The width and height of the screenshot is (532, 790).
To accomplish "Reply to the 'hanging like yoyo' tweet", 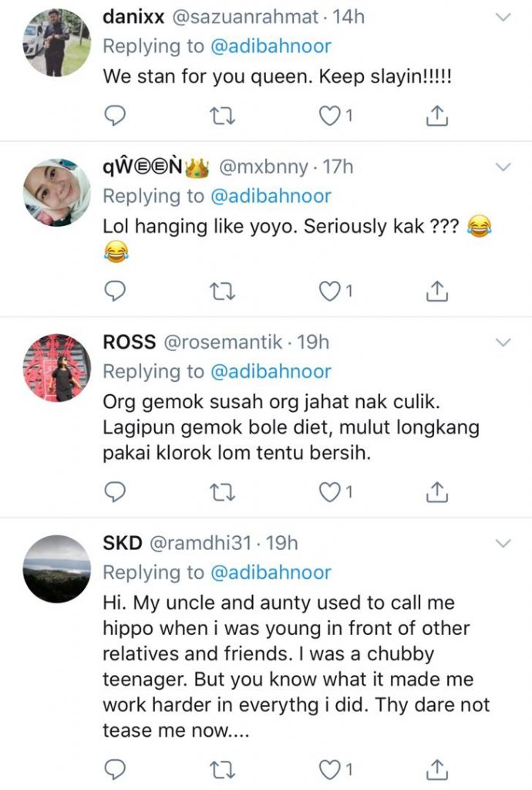I will [x=114, y=291].
